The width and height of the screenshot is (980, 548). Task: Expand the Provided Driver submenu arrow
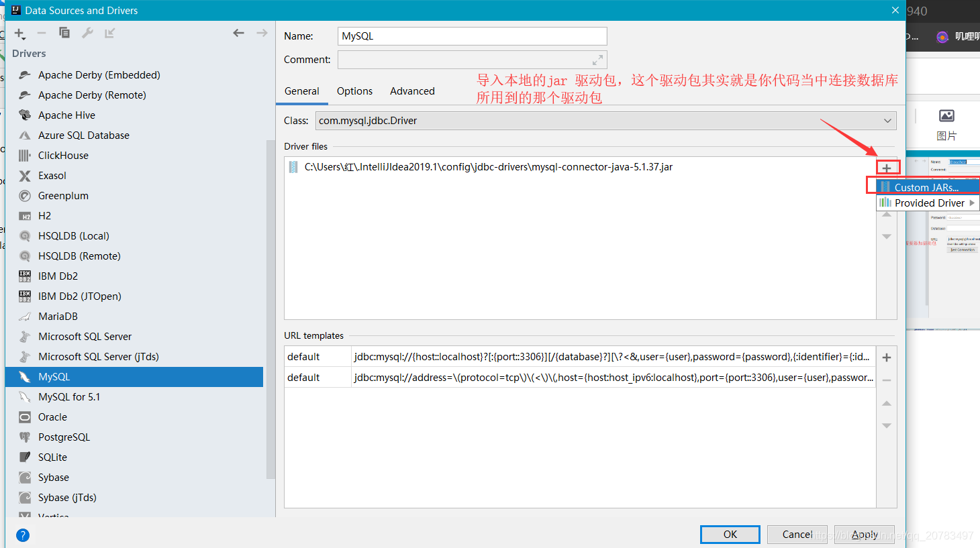[x=972, y=203]
